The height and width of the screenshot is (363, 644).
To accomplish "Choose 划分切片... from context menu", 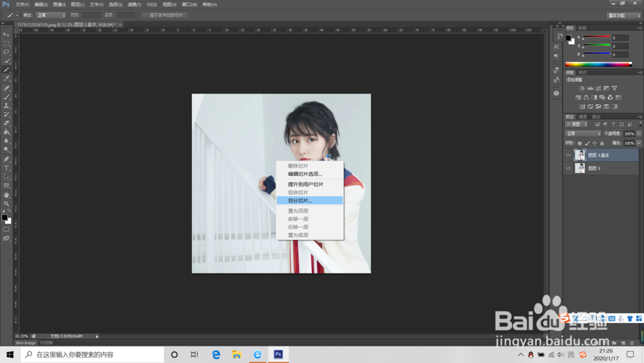I will pos(310,201).
